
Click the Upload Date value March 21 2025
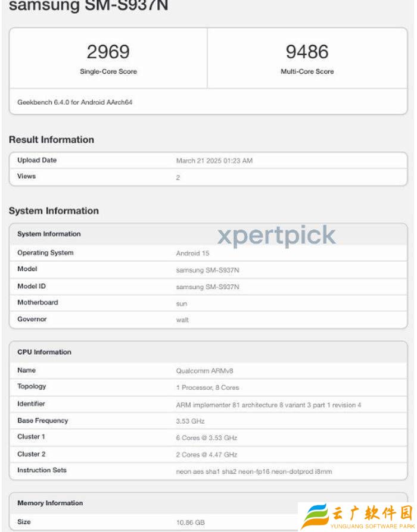click(214, 161)
